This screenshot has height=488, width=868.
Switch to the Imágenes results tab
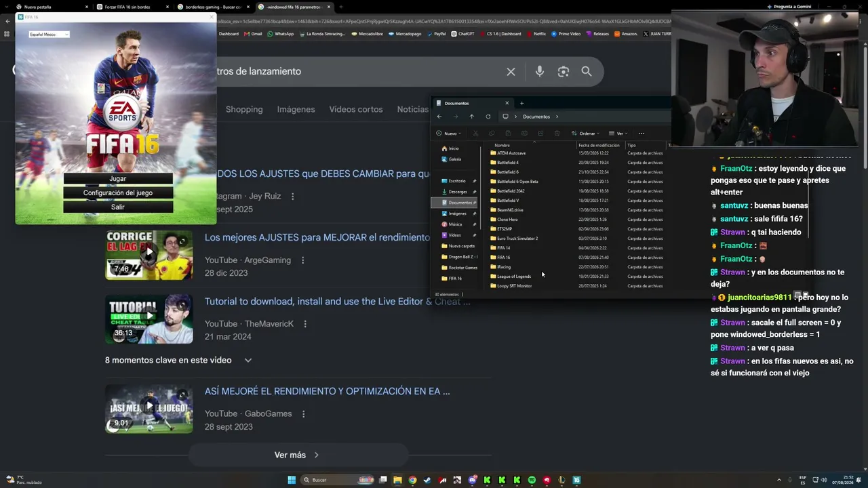click(x=296, y=109)
